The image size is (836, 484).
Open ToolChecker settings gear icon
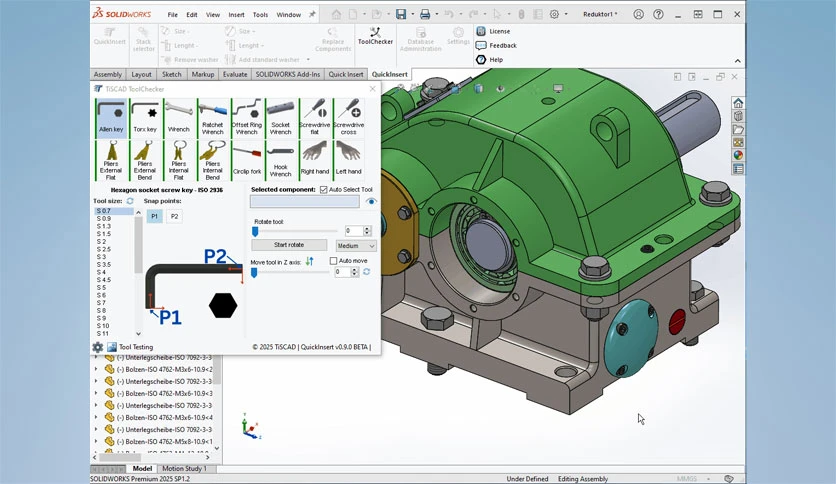click(98, 347)
